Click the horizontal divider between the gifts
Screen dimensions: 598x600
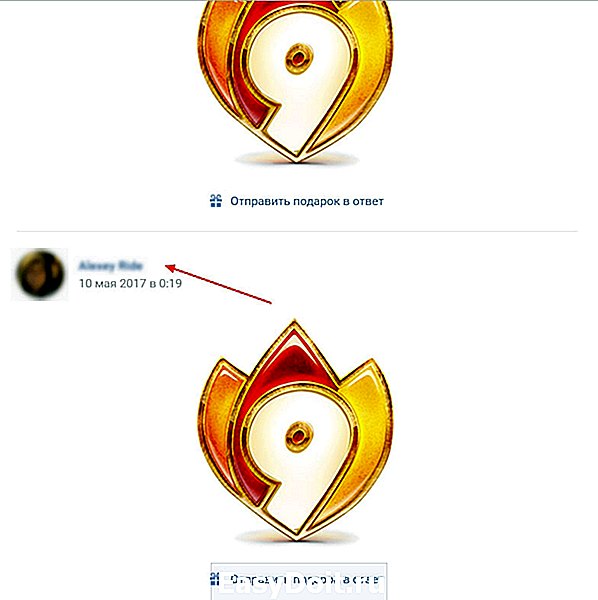click(297, 231)
